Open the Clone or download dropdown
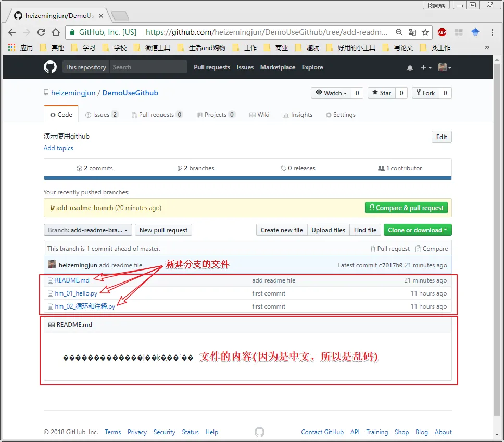This screenshot has height=442, width=504. click(x=418, y=230)
